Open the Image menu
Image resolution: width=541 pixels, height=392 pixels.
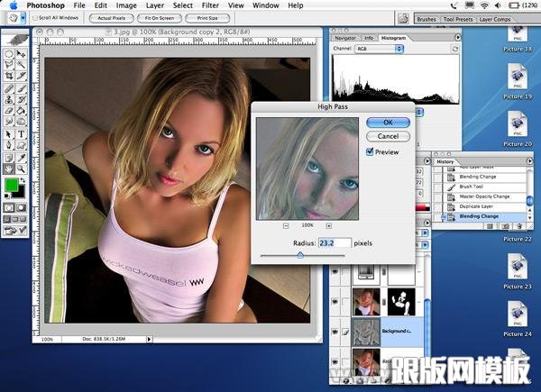(x=126, y=5)
